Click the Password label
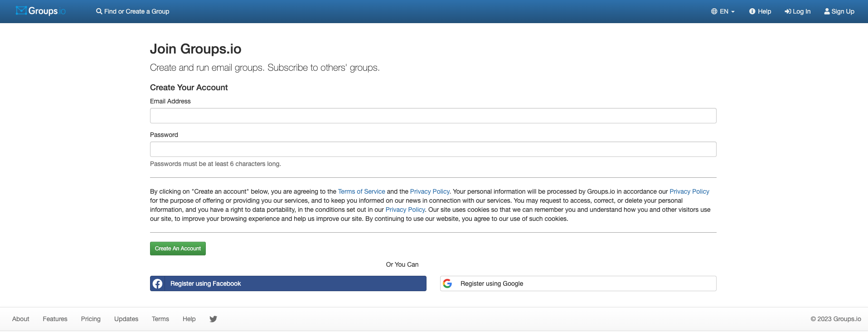This screenshot has width=868, height=332. click(164, 135)
